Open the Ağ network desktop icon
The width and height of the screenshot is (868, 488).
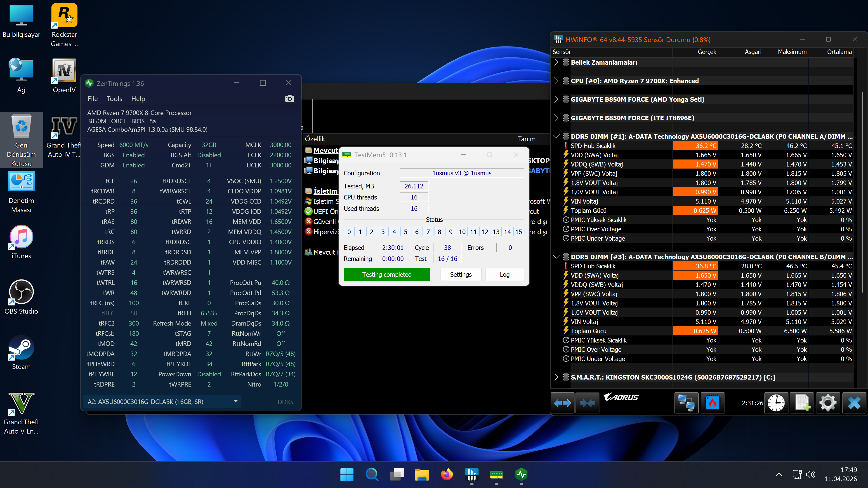coord(21,76)
